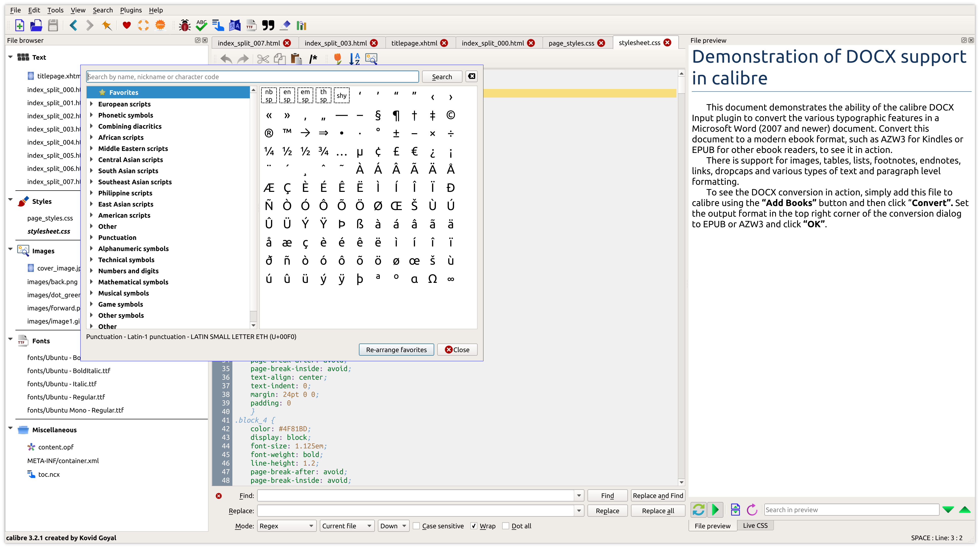980x548 pixels.
Task: Expand Mathematical symbols category
Action: coord(91,281)
